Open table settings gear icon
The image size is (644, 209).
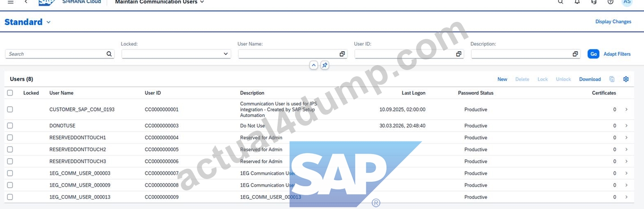point(626,79)
